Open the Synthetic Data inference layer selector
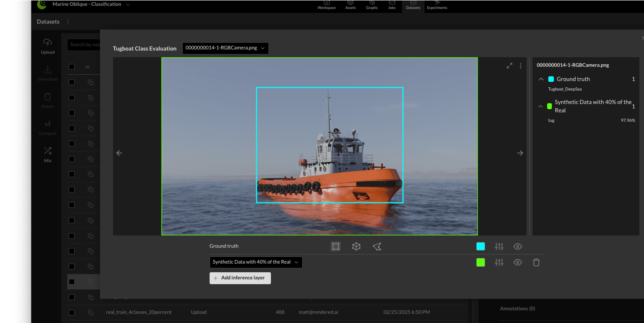Viewport: 644px width, 323px height. click(255, 262)
